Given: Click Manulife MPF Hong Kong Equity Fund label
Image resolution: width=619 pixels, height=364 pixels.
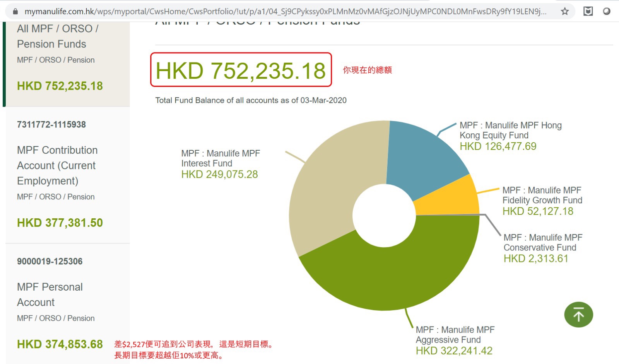Looking at the screenshot, I should pos(511,130).
